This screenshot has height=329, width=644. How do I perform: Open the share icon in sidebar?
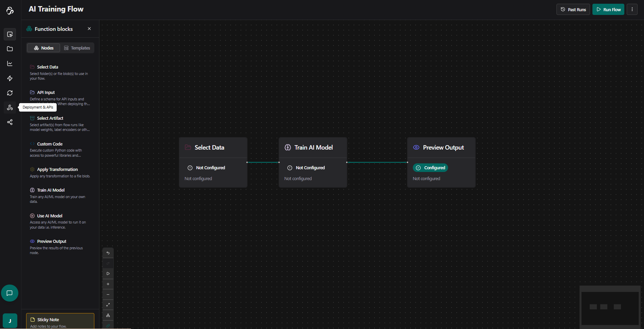pos(10,122)
